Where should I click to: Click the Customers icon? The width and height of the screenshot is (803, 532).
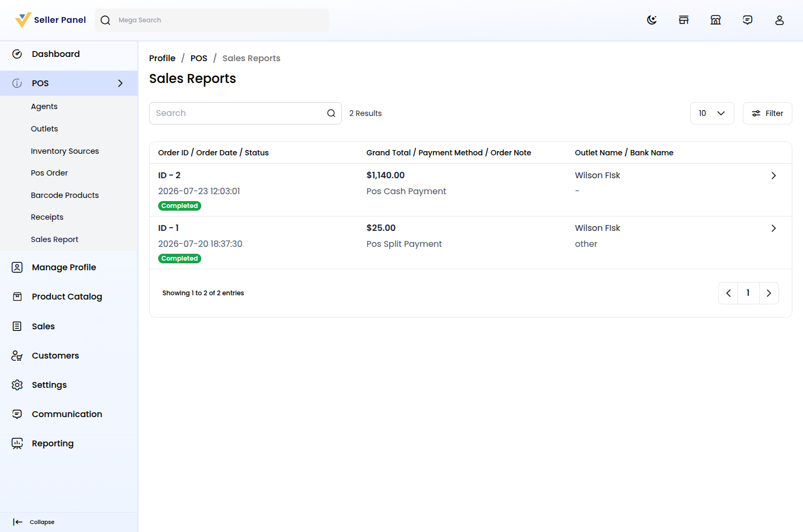coord(17,356)
